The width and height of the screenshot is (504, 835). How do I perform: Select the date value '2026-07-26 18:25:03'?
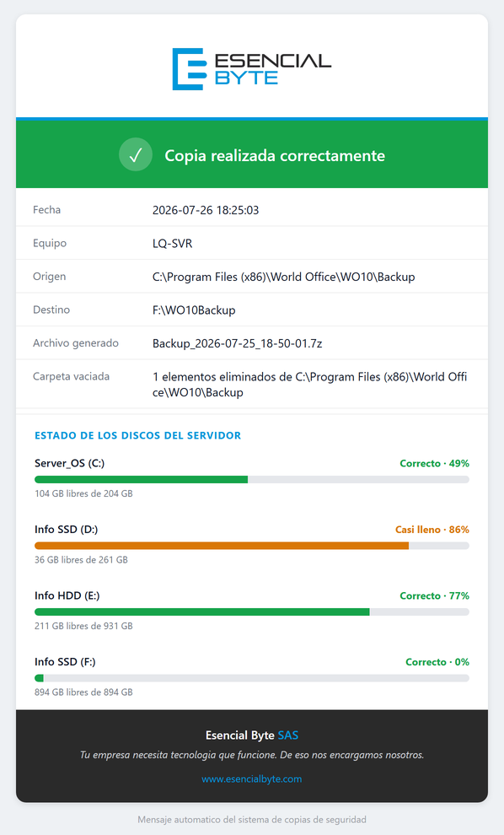point(206,210)
